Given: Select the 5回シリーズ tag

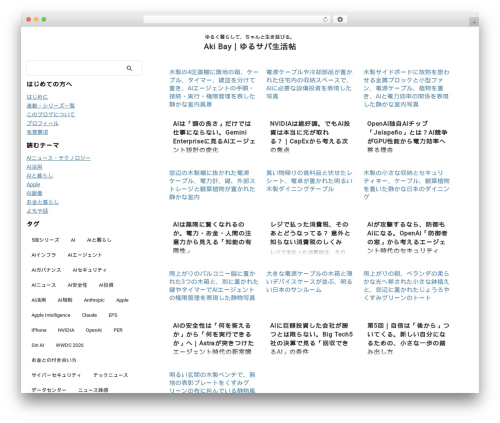Looking at the screenshot, I should pyautogui.click(x=45, y=240).
